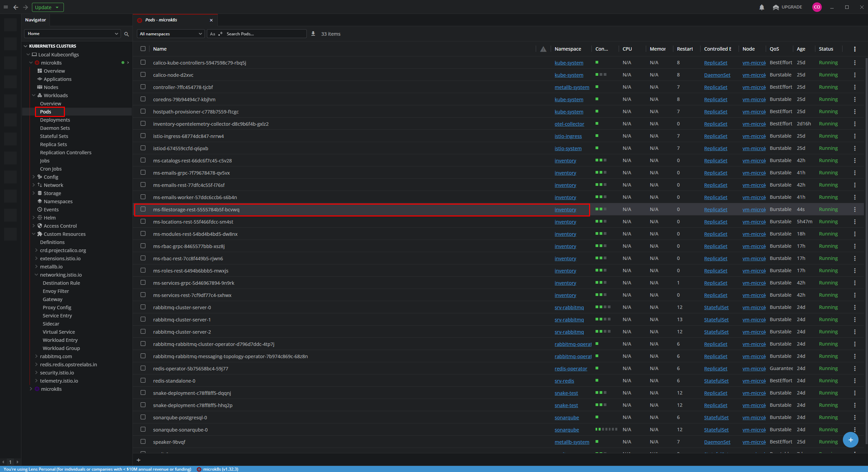Screen dimensions: 868x472
Task: Sort by the warning triangle column
Action: coord(543,49)
